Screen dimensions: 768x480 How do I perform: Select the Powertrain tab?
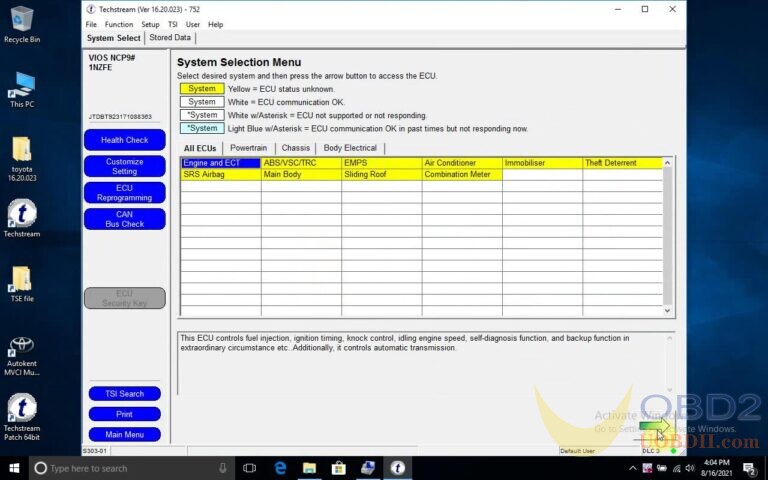(x=248, y=148)
